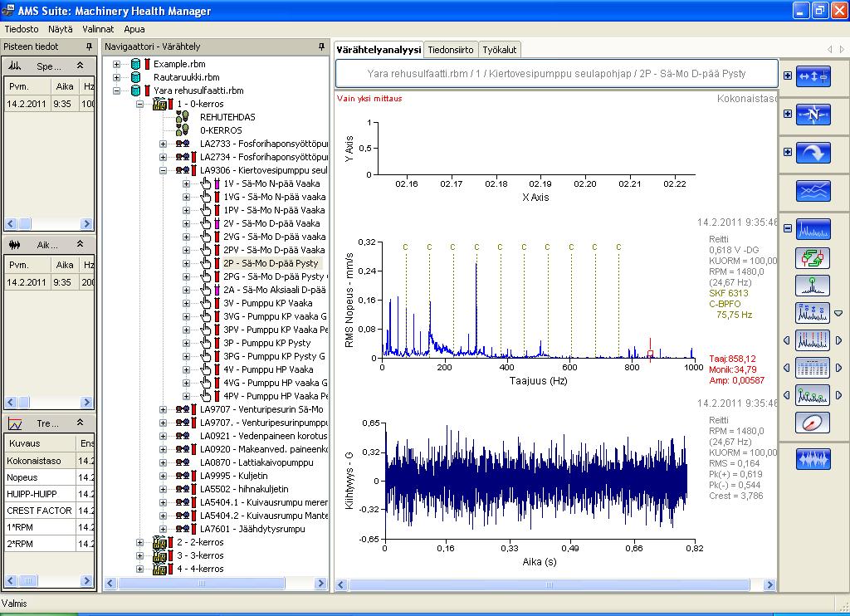Open the trend lines plot button

[x=813, y=191]
